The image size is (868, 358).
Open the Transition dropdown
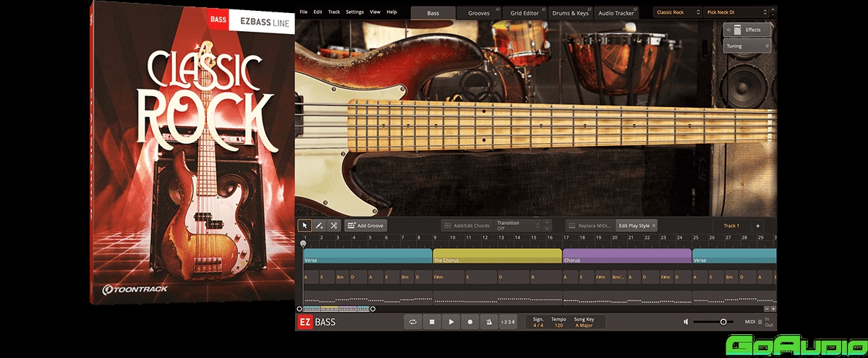pyautogui.click(x=518, y=226)
